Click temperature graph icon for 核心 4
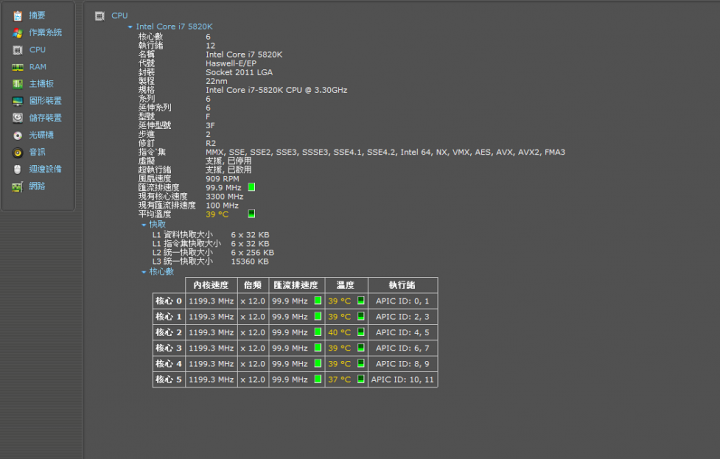720x459 pixels. [x=361, y=364]
